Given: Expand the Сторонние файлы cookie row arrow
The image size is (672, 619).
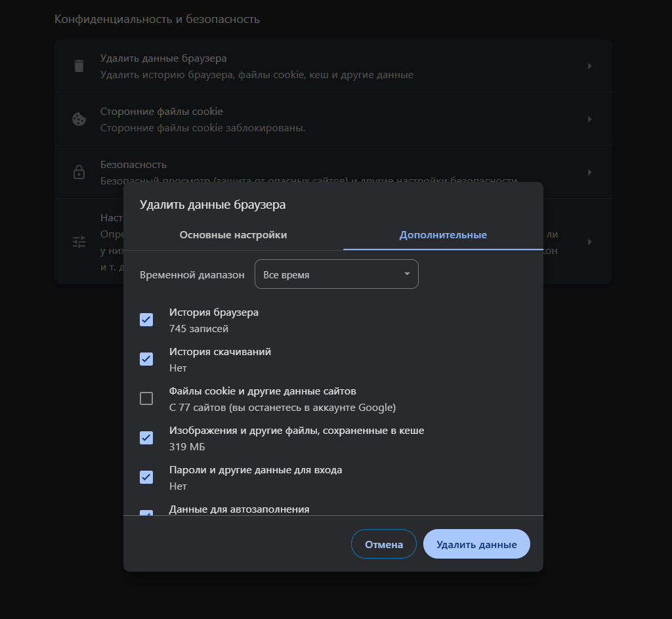Looking at the screenshot, I should coord(589,119).
